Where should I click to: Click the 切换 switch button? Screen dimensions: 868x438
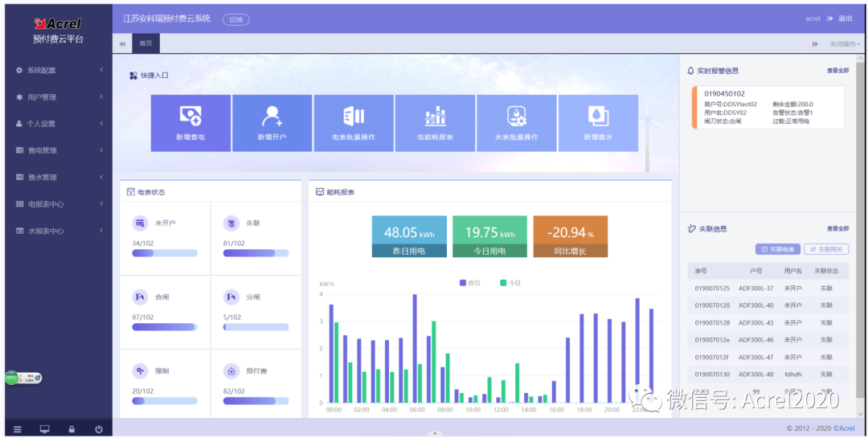[x=235, y=19]
